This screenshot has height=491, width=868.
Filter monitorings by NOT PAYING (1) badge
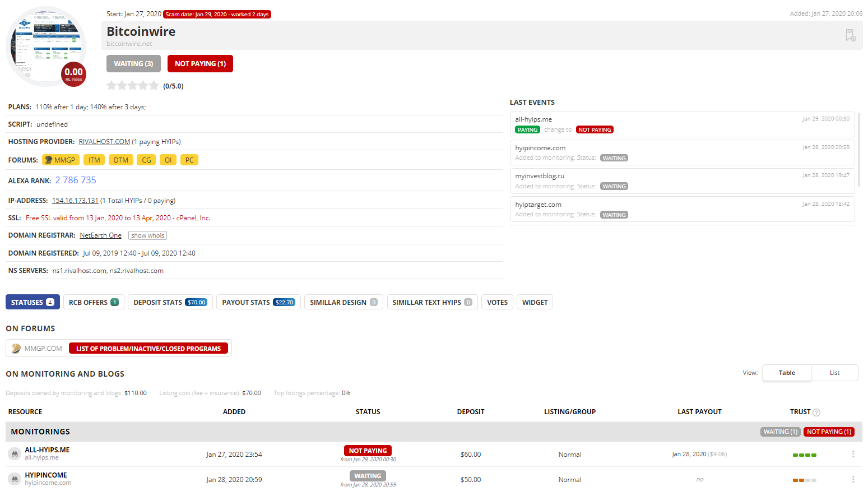click(829, 432)
